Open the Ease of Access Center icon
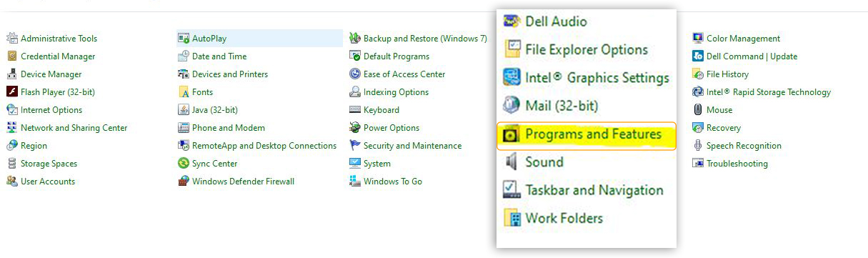This screenshot has height=258, width=868. tap(355, 74)
